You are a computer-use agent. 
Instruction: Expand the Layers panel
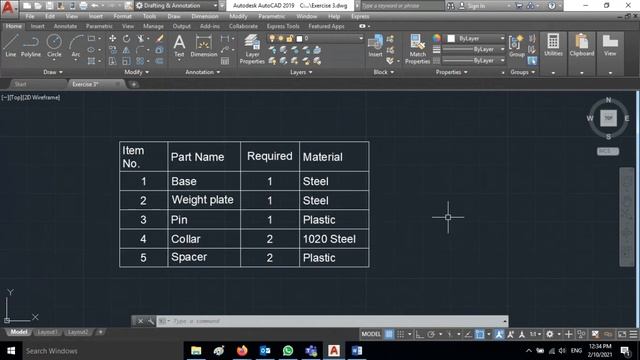click(x=301, y=72)
